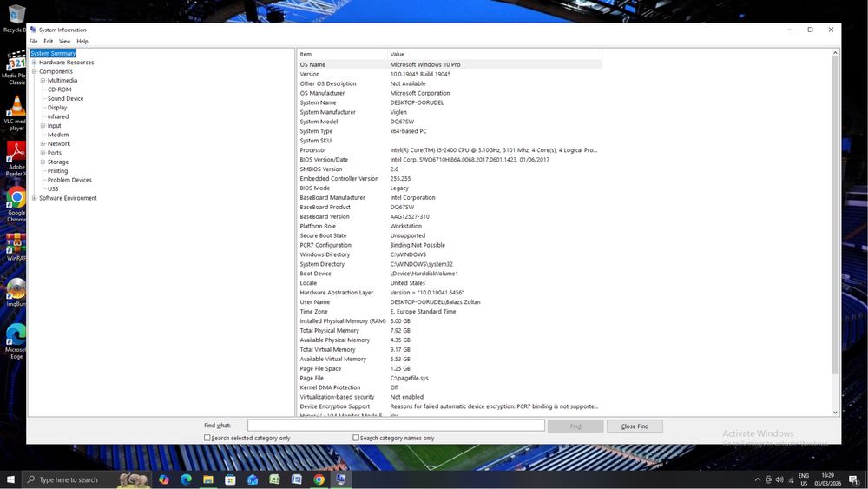Open the Help menu
This screenshot has height=489, width=868.
click(x=82, y=41)
